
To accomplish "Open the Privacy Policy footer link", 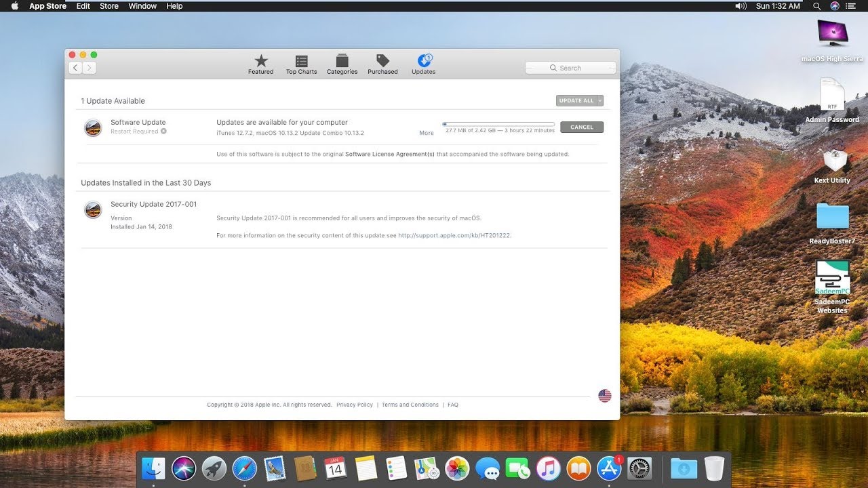I will tap(355, 405).
